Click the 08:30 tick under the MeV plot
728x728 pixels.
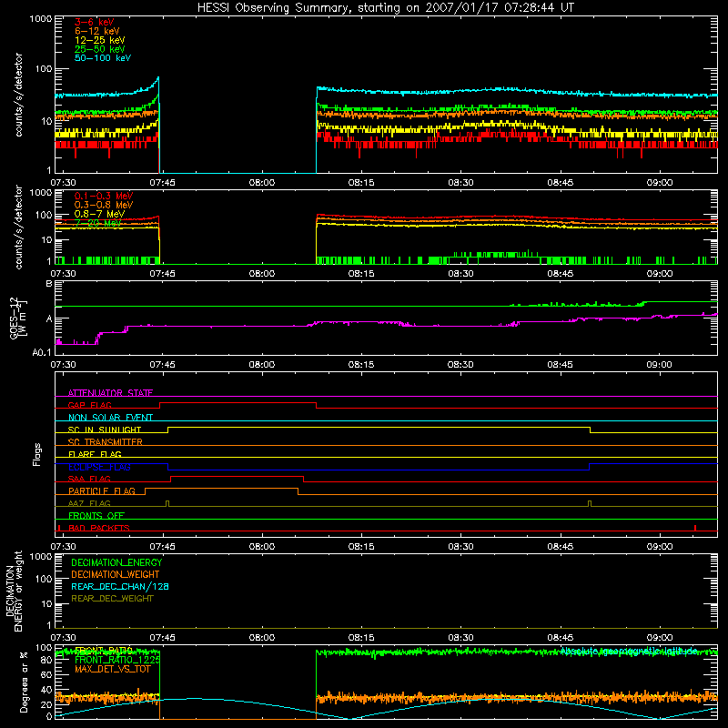(x=460, y=274)
